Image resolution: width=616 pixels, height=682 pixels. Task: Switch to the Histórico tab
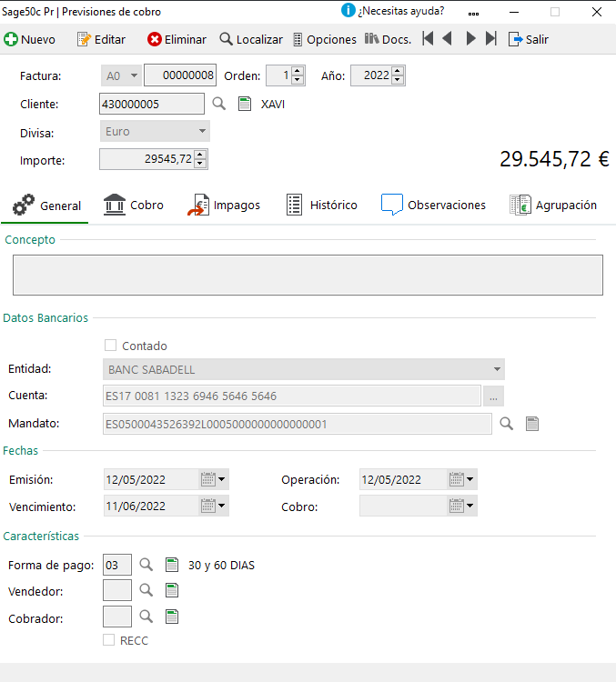(x=322, y=205)
